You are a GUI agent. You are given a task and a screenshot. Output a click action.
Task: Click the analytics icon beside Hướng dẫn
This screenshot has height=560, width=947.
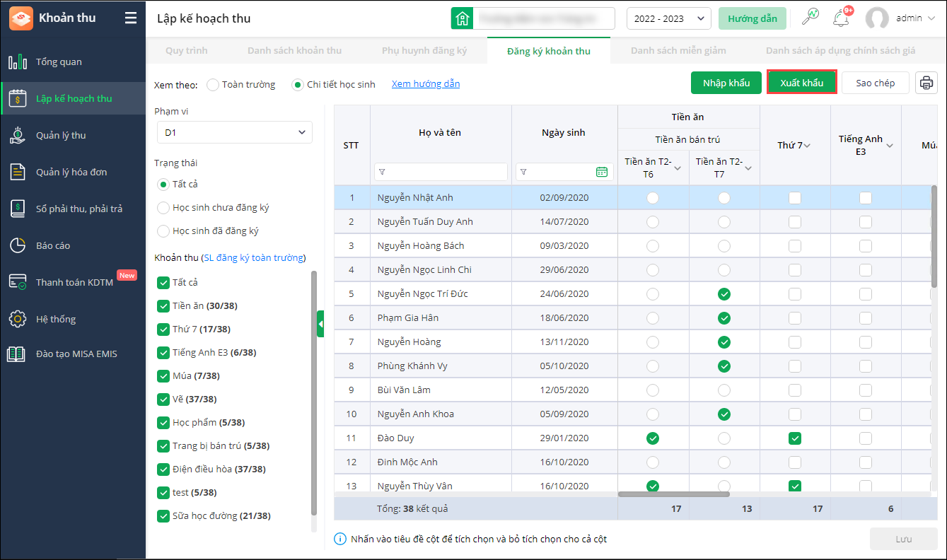point(810,18)
